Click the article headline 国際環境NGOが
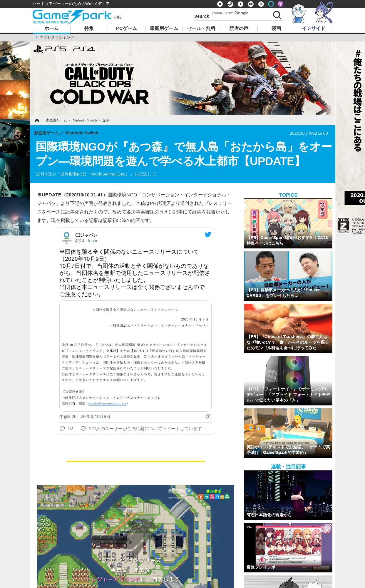Viewport: 365px width, 588px height. point(184,154)
